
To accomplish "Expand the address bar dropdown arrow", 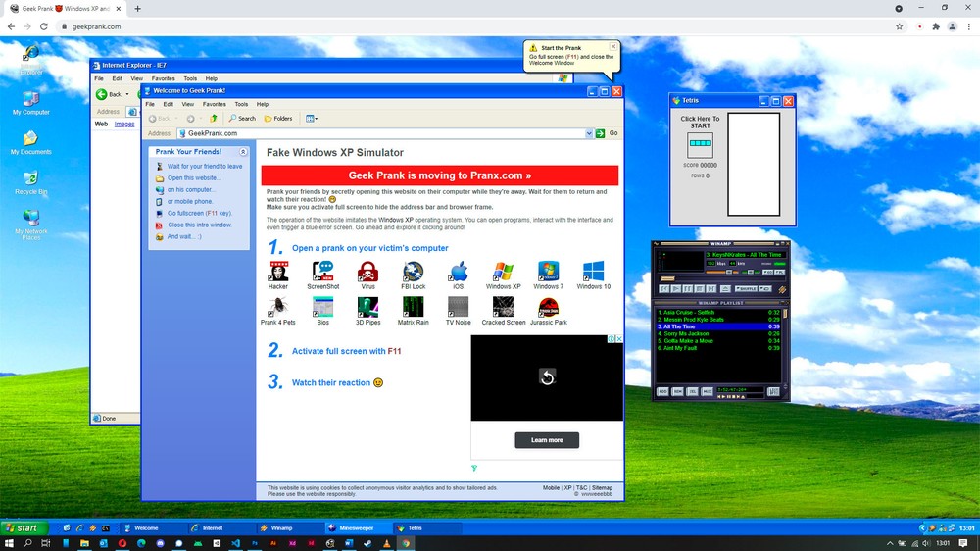I will pos(588,133).
